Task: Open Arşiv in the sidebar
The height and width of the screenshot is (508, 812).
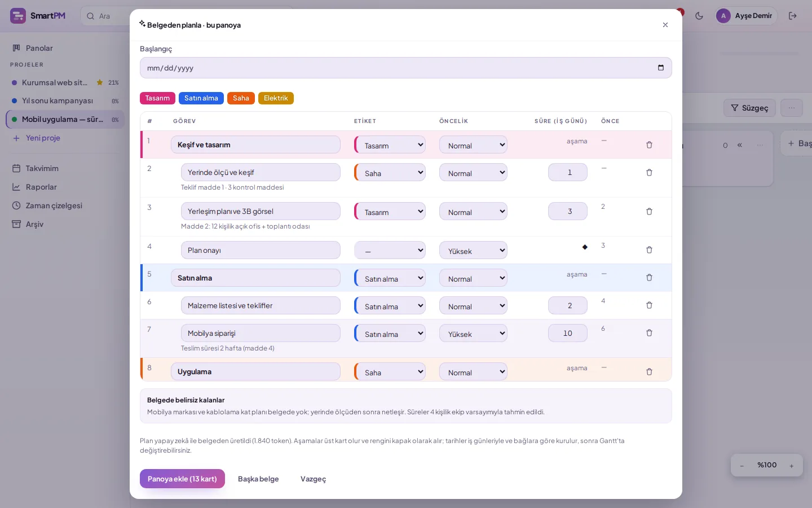Action: [65, 224]
